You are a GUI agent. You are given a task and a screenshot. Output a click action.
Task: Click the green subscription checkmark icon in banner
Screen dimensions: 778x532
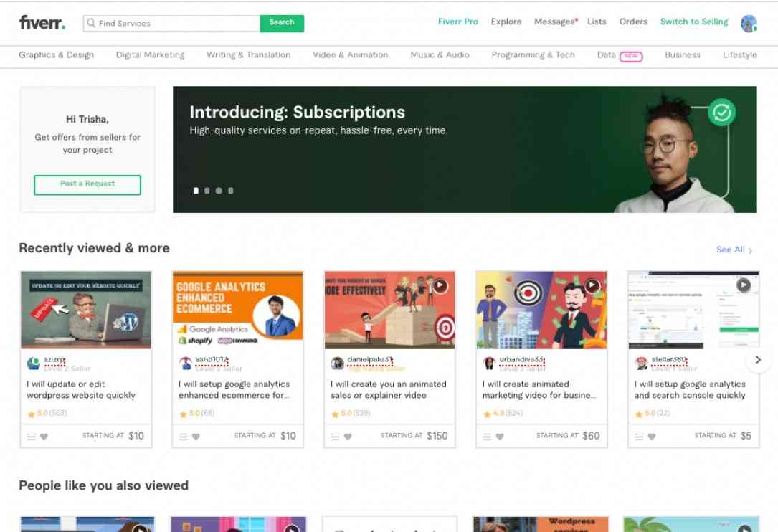721,113
